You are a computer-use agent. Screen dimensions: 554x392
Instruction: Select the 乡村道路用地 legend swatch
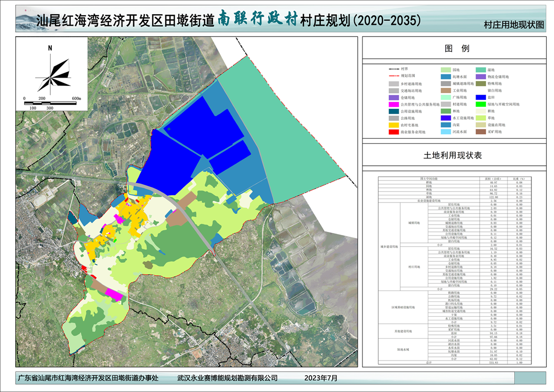393,84
